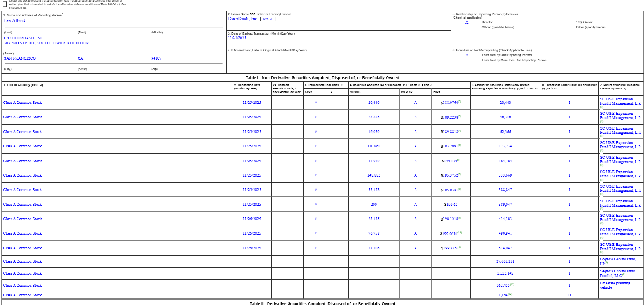
Task: Select beneficially owned amount 184,784
Action: (x=505, y=161)
